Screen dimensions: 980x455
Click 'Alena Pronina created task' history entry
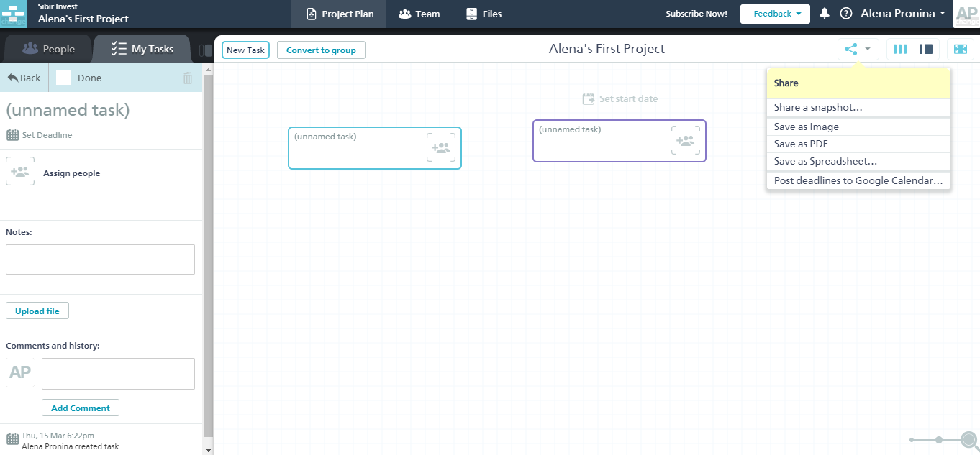click(71, 446)
